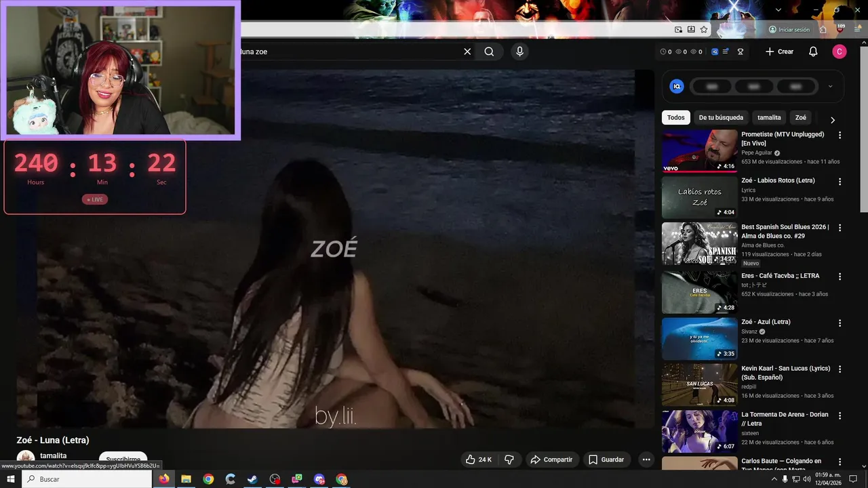Viewport: 868px width, 488px height.
Task: Open the Windows notification center icon
Action: 854,479
